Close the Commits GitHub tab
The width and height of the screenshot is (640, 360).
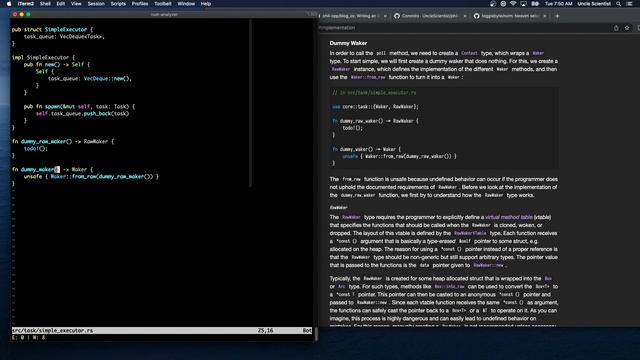tap(465, 16)
